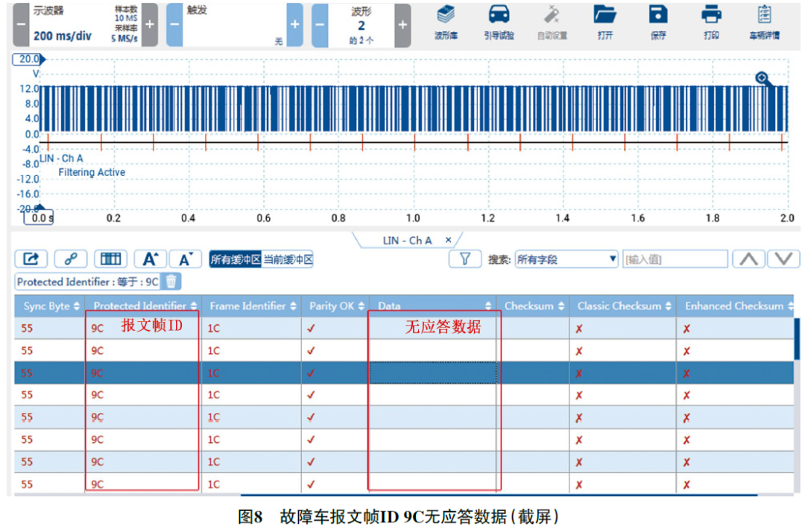Screen dimensions: 805x532
Task: Sort by Protected Identifier column
Action: pos(194,306)
